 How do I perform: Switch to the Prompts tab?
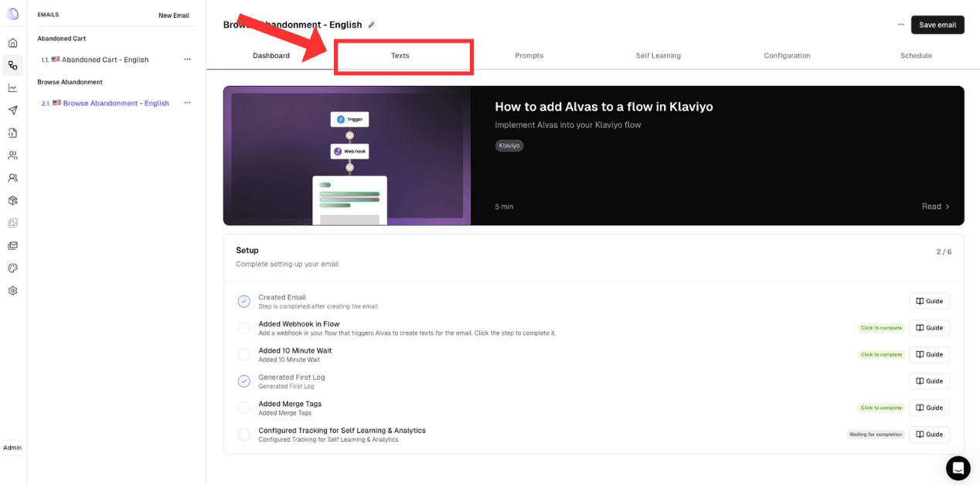pyautogui.click(x=529, y=56)
